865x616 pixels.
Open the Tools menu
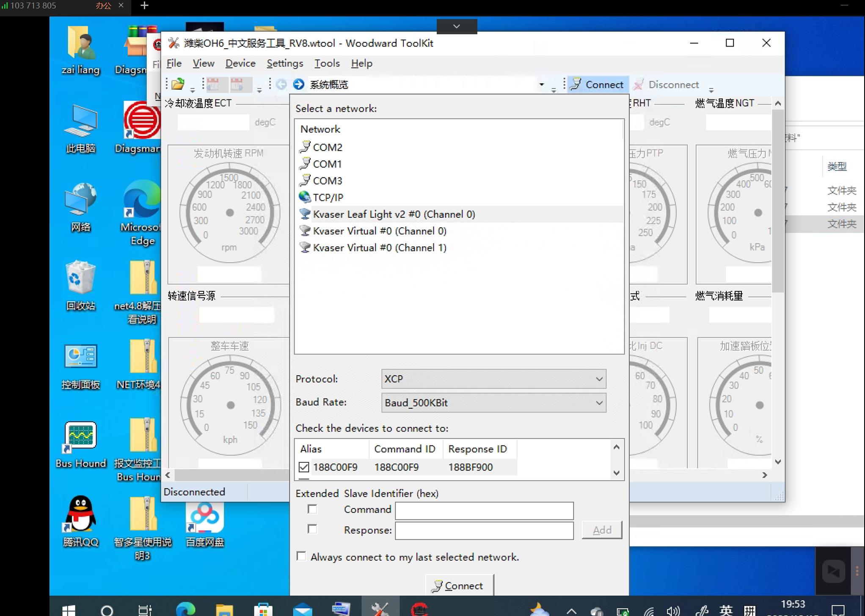[327, 63]
